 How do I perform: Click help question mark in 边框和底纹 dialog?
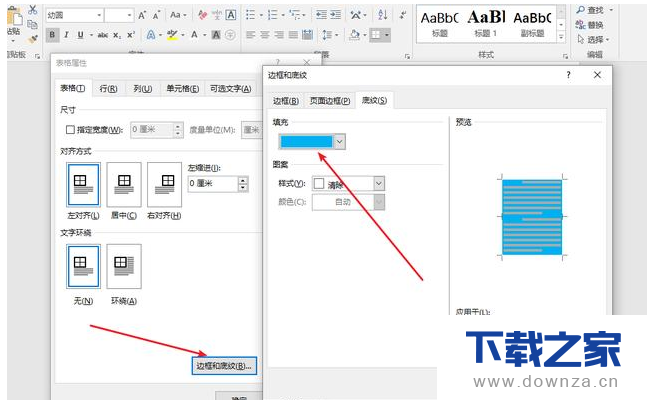[x=568, y=75]
